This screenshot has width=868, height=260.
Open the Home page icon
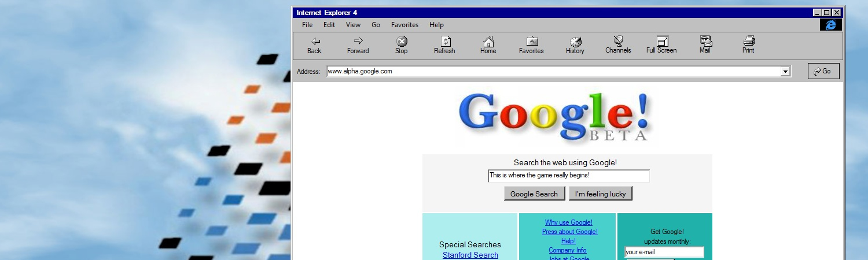tap(488, 42)
